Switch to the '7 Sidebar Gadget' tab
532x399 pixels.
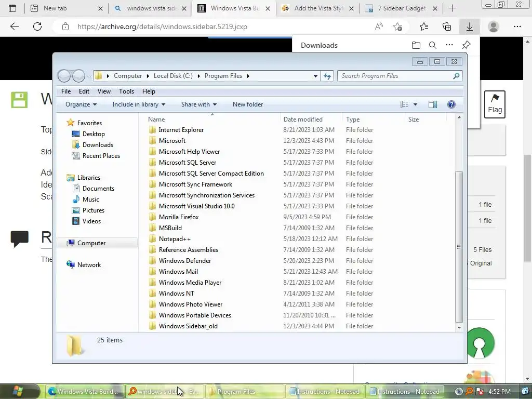click(x=402, y=8)
